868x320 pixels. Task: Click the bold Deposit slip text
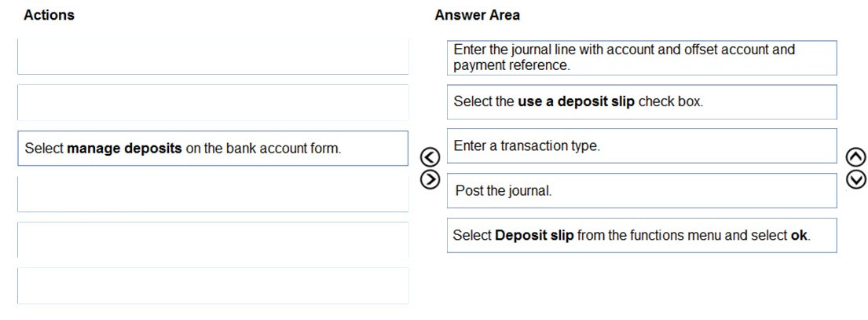point(534,235)
